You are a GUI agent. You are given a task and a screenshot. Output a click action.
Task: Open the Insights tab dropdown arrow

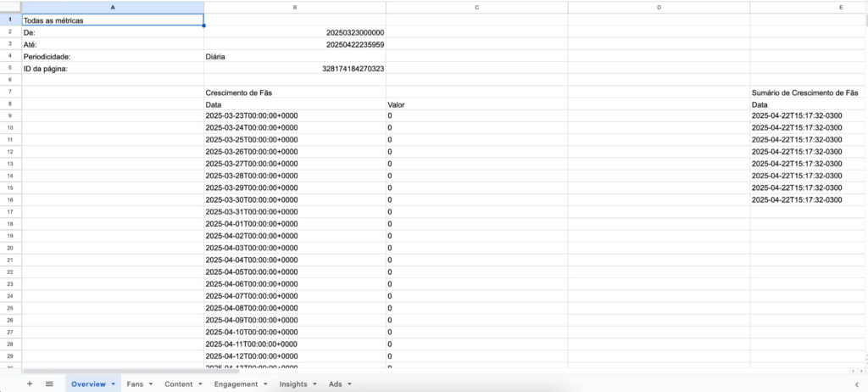click(315, 384)
